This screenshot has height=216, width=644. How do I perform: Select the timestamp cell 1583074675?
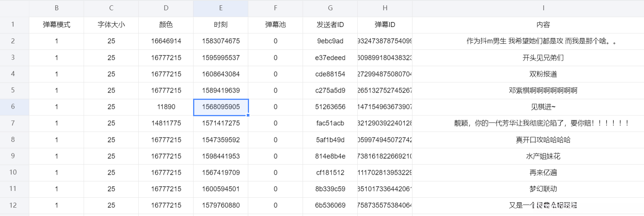click(220, 41)
